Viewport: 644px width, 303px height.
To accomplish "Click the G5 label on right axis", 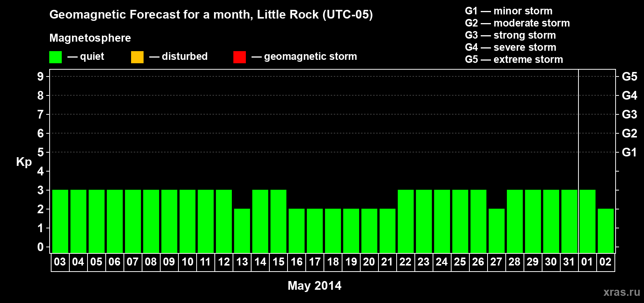I will tap(629, 77).
